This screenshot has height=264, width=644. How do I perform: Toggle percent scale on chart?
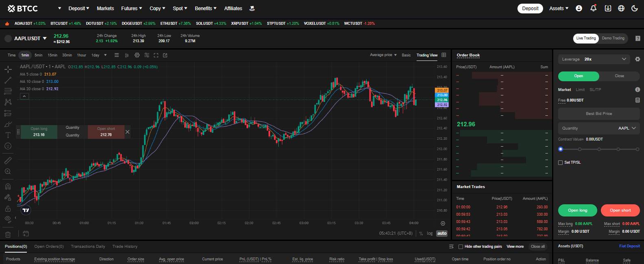click(421, 234)
